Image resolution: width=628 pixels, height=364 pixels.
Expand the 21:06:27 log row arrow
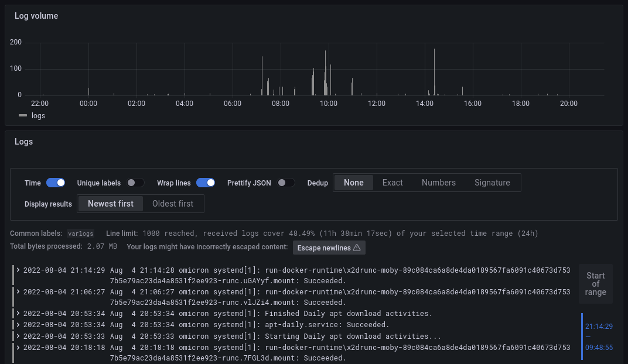18,291
